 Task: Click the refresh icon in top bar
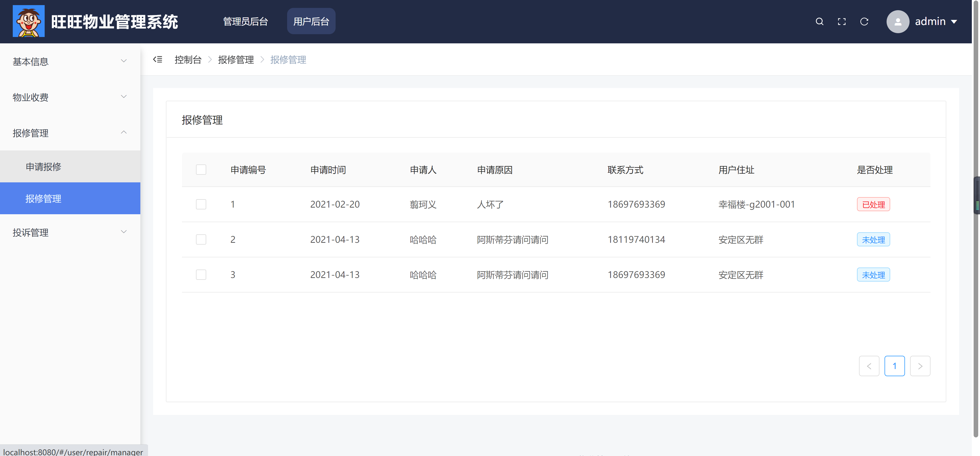pos(864,22)
